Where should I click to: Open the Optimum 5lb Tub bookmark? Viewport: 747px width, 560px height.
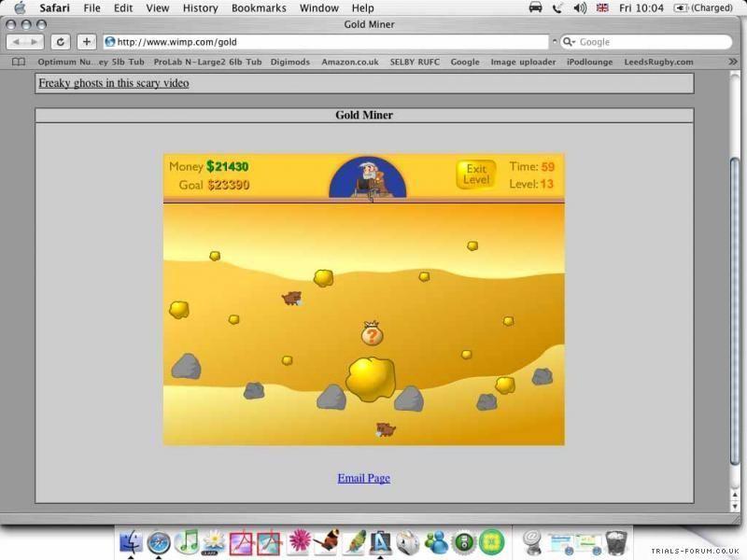click(x=91, y=62)
